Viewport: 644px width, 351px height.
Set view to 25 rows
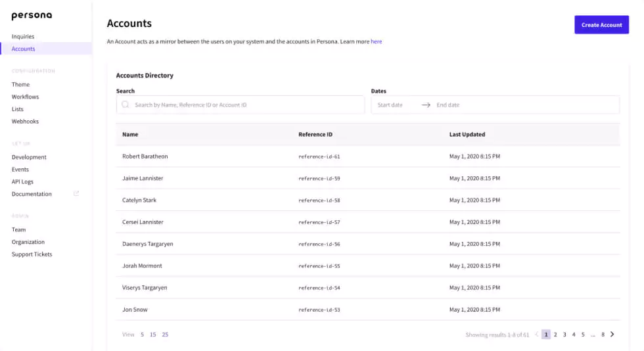165,335
